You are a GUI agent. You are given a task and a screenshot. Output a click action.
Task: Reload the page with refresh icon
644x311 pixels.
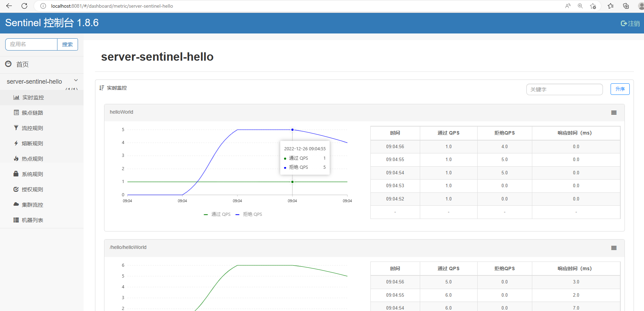[x=24, y=6]
